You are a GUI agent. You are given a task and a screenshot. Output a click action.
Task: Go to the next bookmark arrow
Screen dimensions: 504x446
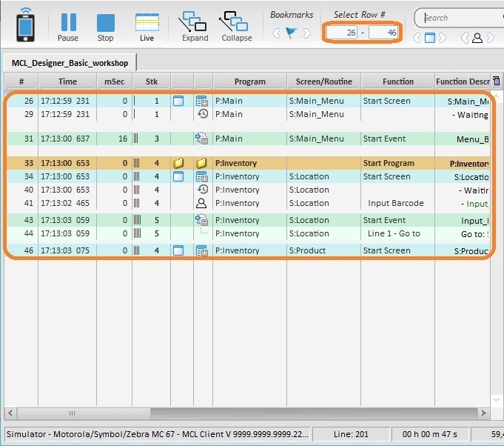point(306,33)
